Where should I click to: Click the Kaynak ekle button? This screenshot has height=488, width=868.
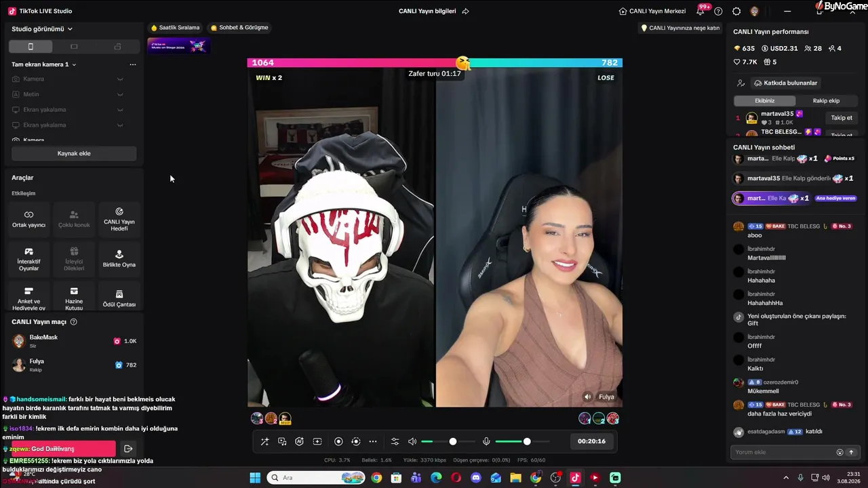click(74, 153)
